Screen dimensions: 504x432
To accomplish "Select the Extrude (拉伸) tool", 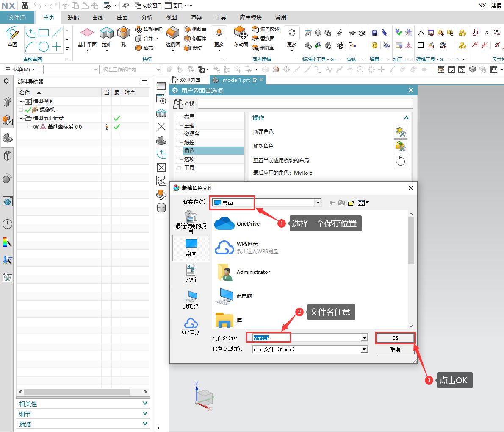I will pyautogui.click(x=107, y=35).
